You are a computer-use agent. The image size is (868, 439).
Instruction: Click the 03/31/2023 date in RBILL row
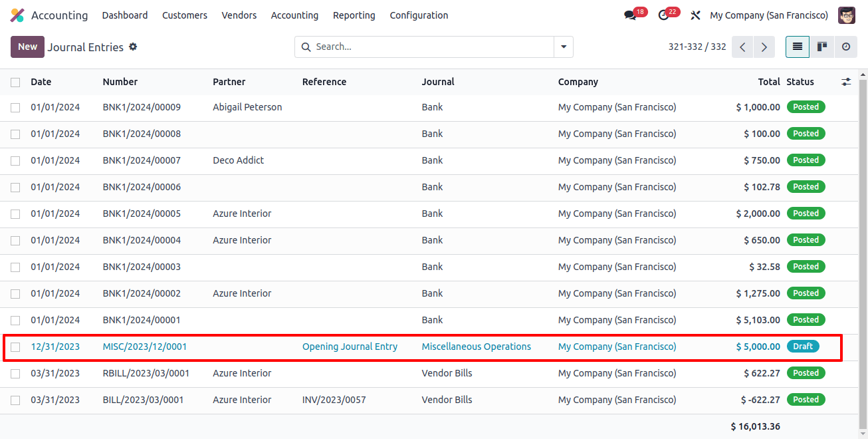(55, 373)
